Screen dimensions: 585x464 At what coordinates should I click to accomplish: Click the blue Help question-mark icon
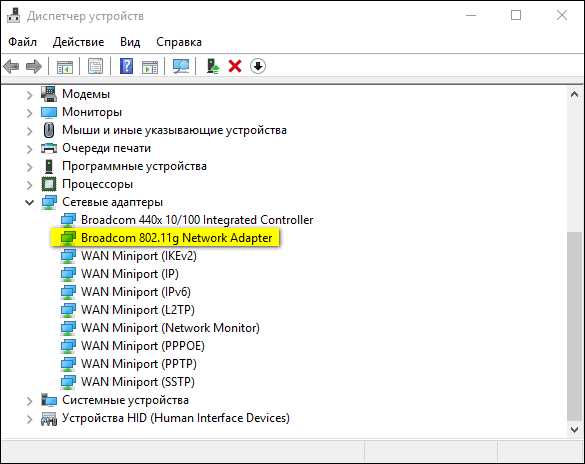click(x=126, y=67)
